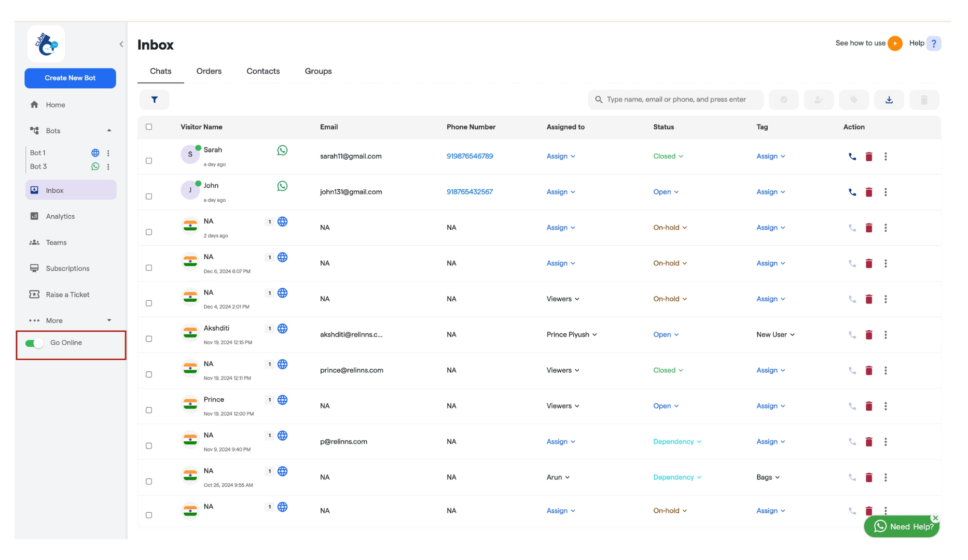Select the checkbox for Sarah's row
Viewport: 968px width, 560px height.
point(149,161)
